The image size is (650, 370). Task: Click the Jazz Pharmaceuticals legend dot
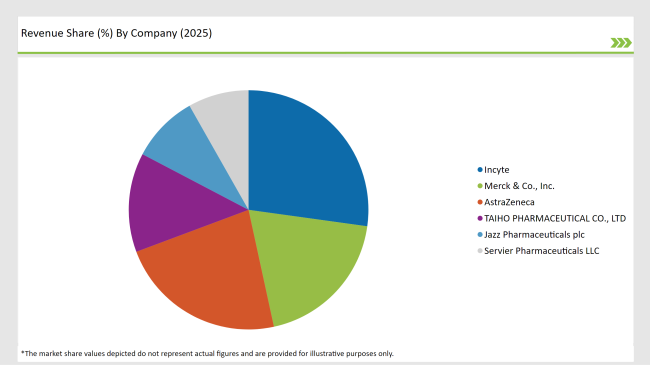pyautogui.click(x=480, y=235)
